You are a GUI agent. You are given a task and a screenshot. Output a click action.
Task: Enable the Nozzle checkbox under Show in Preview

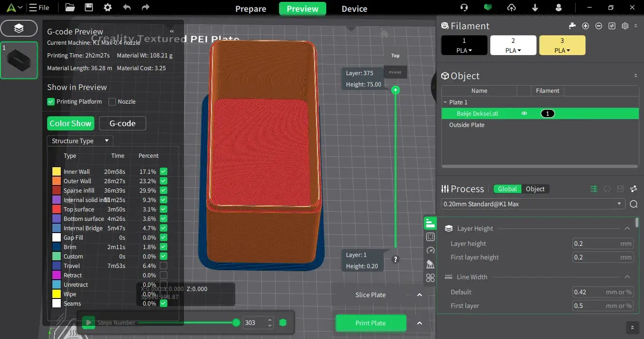[112, 102]
